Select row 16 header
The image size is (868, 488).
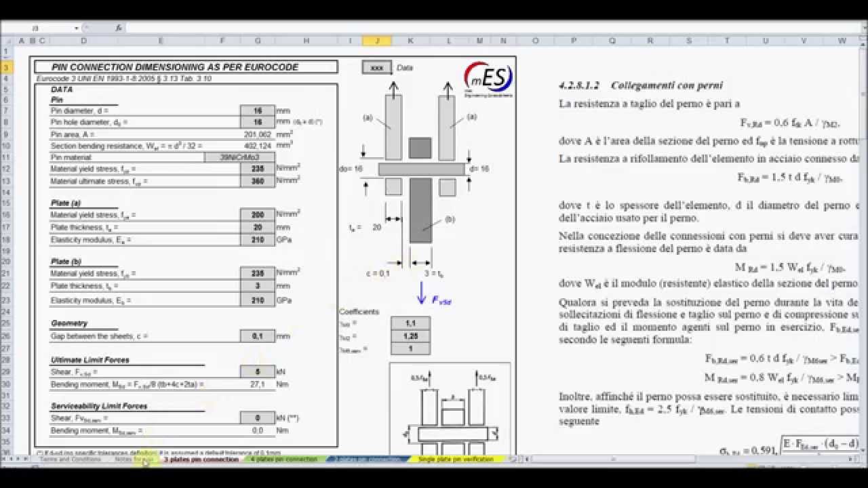[6, 215]
